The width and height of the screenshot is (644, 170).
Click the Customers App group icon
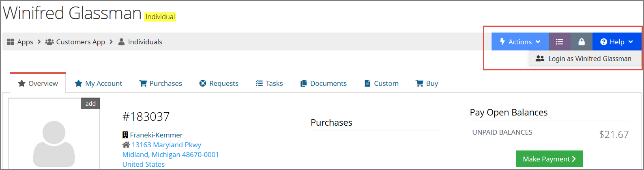tap(49, 42)
